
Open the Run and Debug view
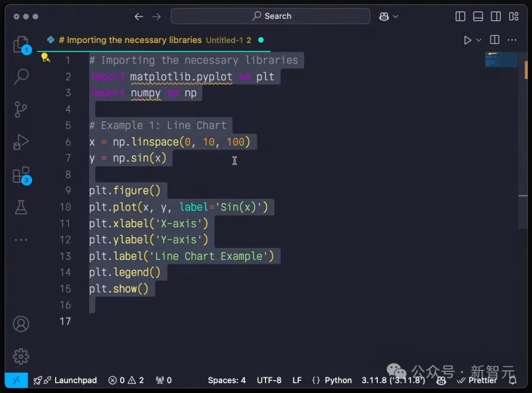point(21,142)
